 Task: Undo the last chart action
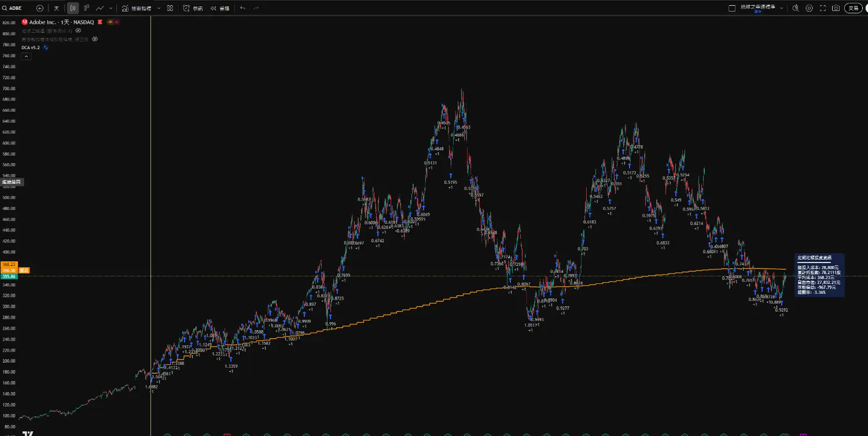coord(242,8)
